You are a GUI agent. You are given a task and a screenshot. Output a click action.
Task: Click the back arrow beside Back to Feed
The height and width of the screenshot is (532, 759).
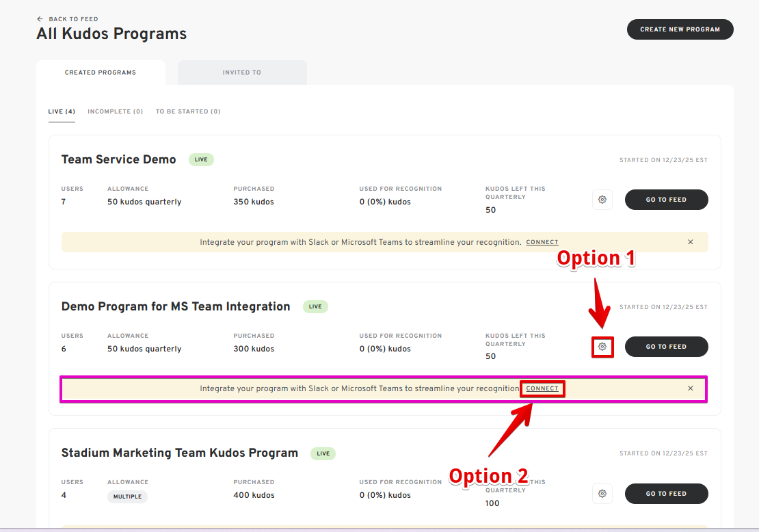point(40,19)
